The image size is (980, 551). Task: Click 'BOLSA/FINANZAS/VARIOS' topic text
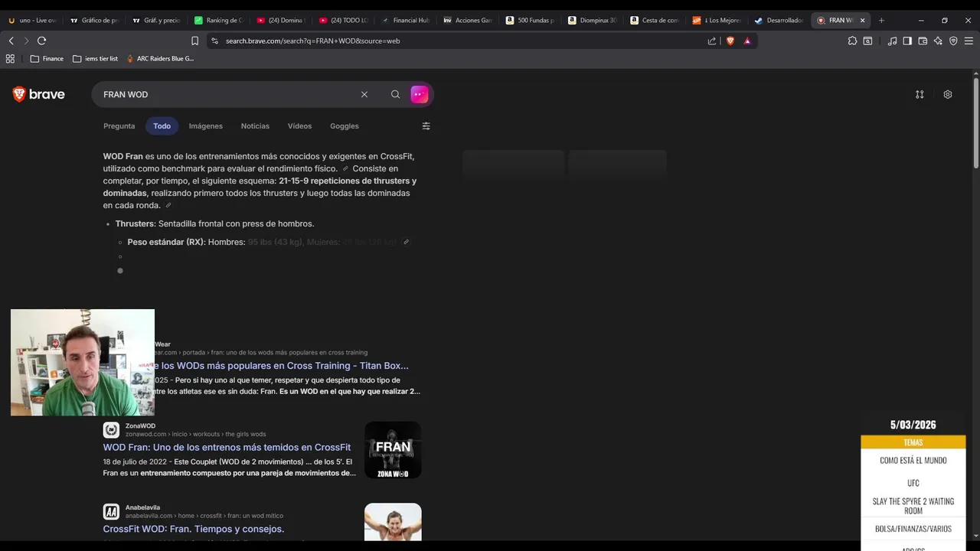pos(913,529)
